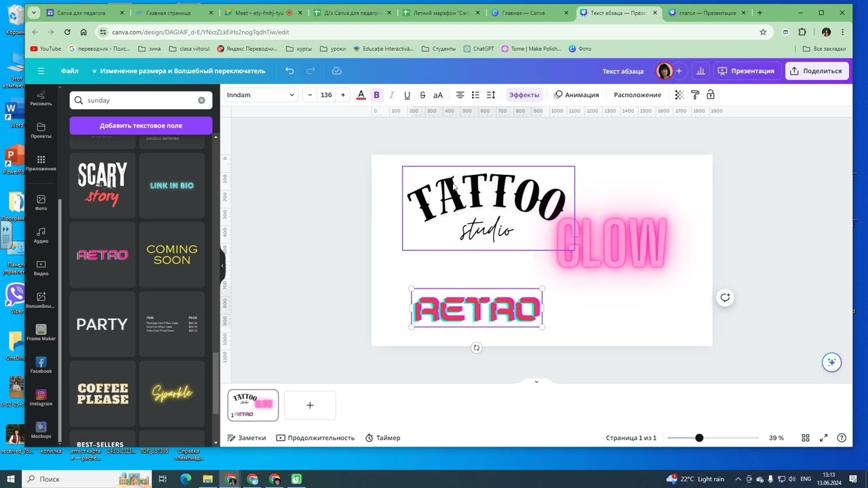Viewport: 868px width, 488px height.
Task: Select the Рисовать sidebar tool
Action: [41, 98]
